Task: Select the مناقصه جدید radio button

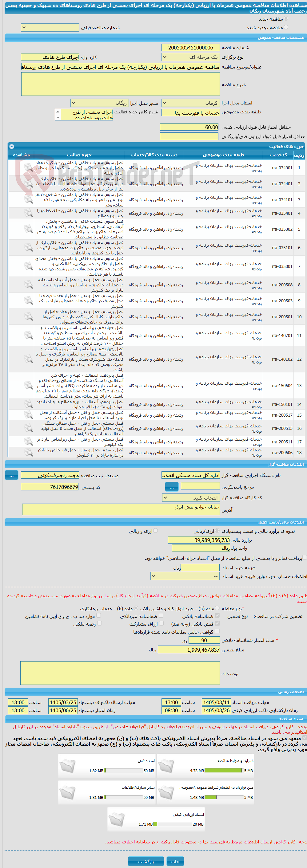Action: [x=286, y=19]
